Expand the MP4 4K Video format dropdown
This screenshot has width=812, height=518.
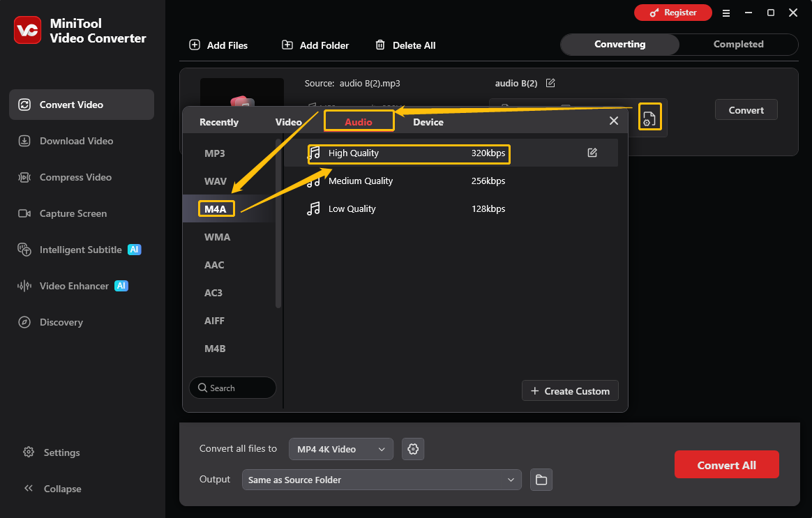click(340, 449)
